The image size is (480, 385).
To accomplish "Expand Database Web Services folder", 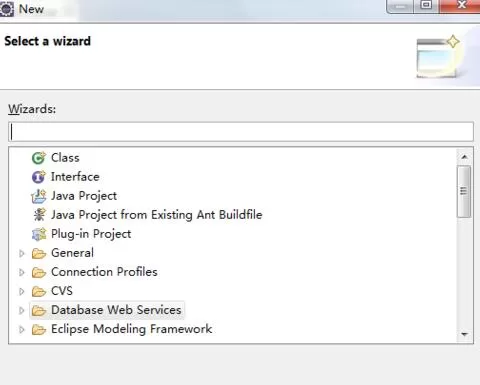I will pyautogui.click(x=22, y=310).
